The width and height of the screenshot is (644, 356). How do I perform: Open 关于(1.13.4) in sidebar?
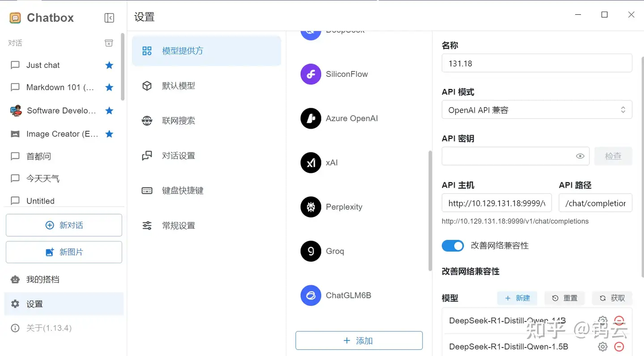point(64,328)
